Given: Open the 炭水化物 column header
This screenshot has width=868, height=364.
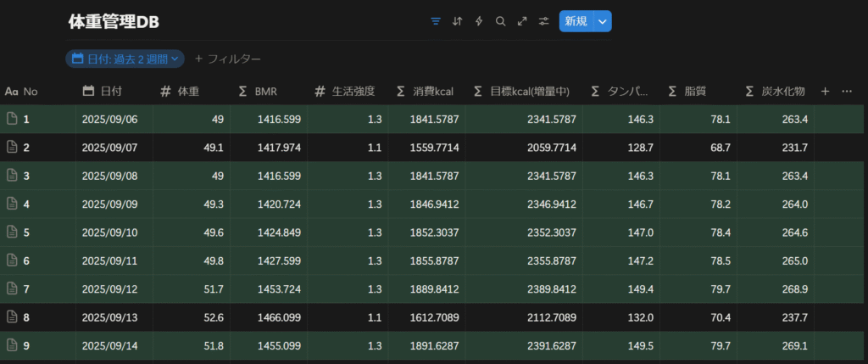Looking at the screenshot, I should tap(774, 91).
